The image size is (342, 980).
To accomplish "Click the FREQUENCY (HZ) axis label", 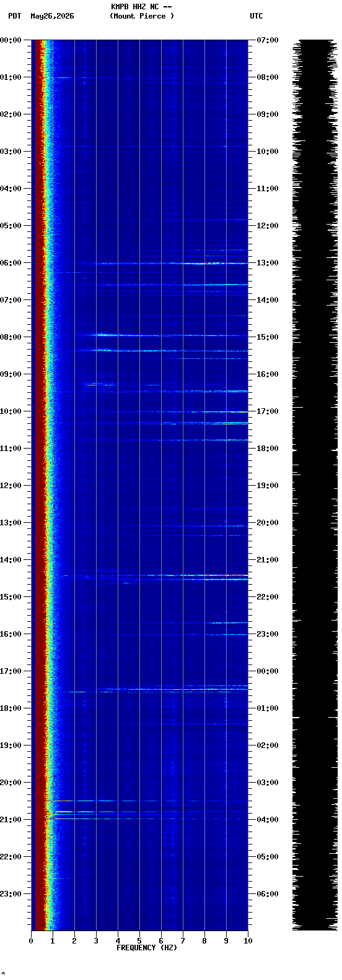I will click(147, 948).
